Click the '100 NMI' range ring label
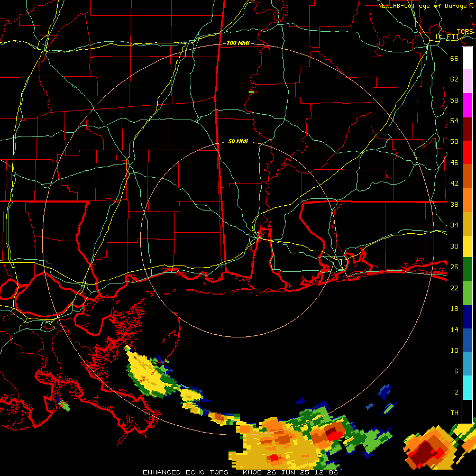This screenshot has width=476, height=476. (x=238, y=43)
